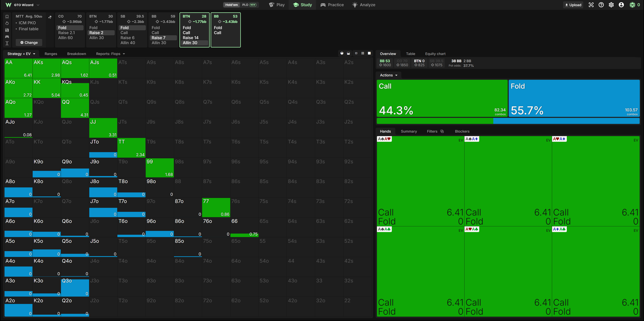This screenshot has width=644, height=321.
Task: Click the vertical expand/collapse height icon
Action: coord(7,43)
